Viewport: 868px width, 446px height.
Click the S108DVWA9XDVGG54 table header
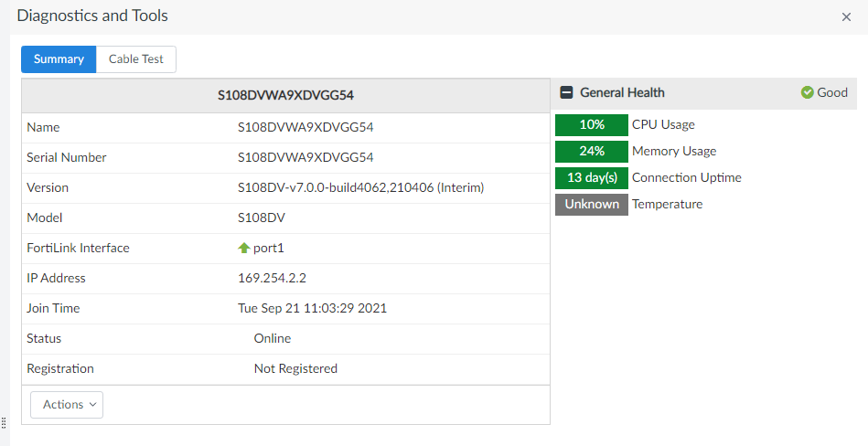click(285, 95)
